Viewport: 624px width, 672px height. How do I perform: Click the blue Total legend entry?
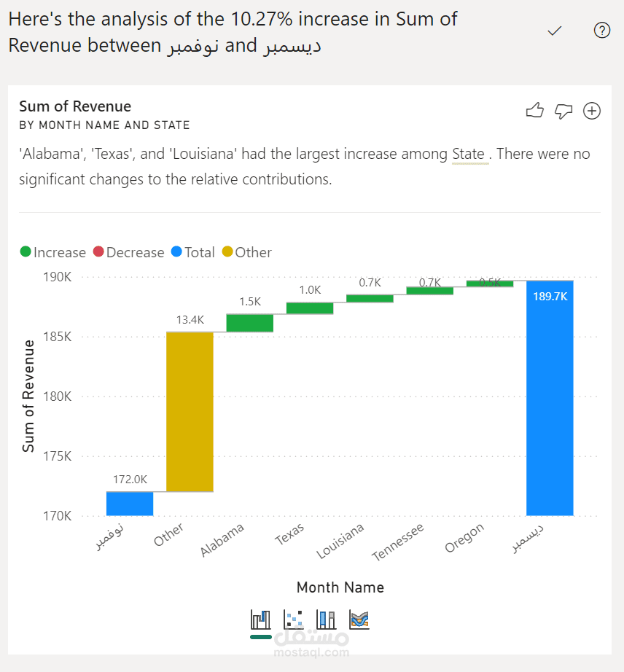tap(193, 252)
